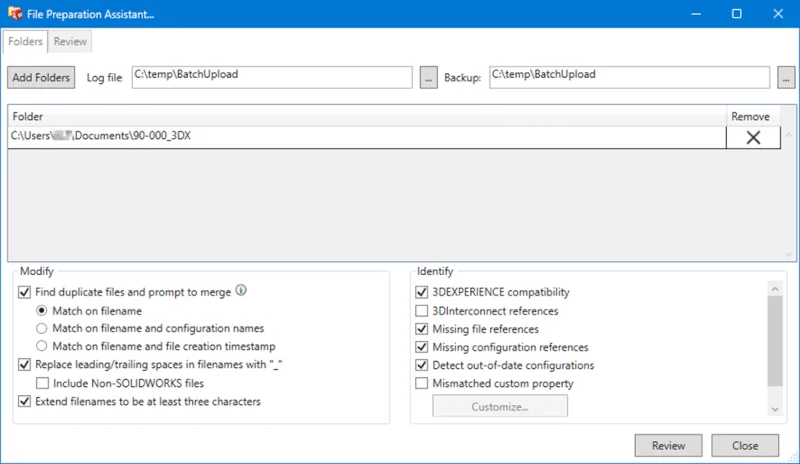Viewport: 800px width, 464px height.
Task: Click the browse button next to Log file
Action: click(428, 78)
